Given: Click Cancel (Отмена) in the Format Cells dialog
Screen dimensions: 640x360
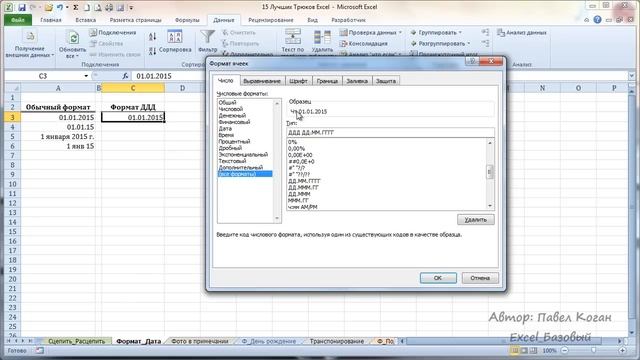Looking at the screenshot, I should [480, 278].
